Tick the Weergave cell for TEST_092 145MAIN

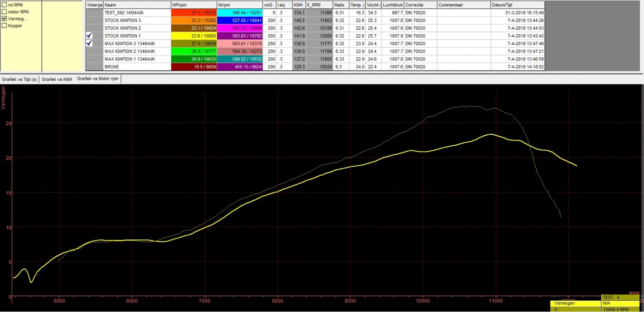[94, 13]
